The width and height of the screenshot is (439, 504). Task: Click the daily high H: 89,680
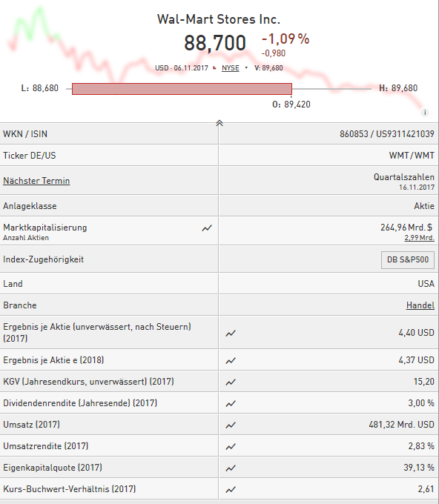coord(398,88)
